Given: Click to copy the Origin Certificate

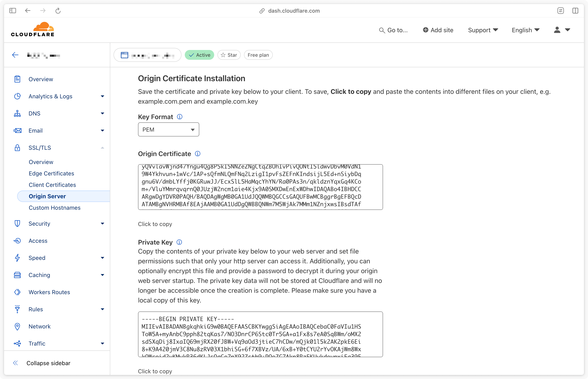Looking at the screenshot, I should click(155, 224).
